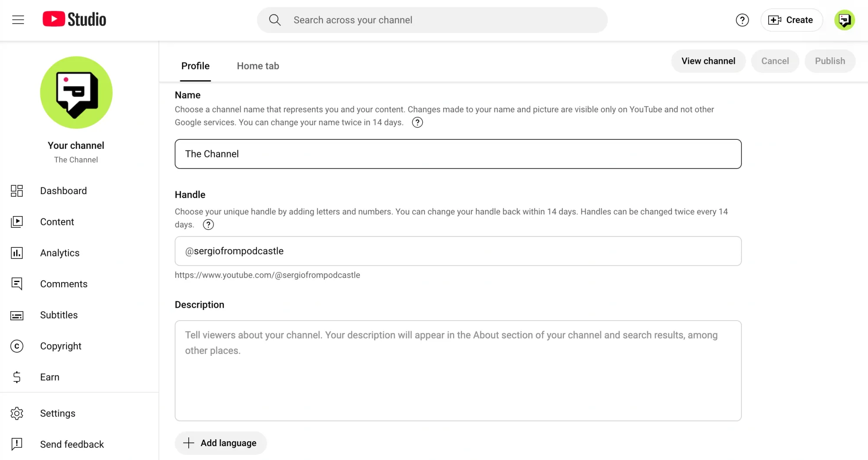Open the hamburger menu

[x=18, y=20]
